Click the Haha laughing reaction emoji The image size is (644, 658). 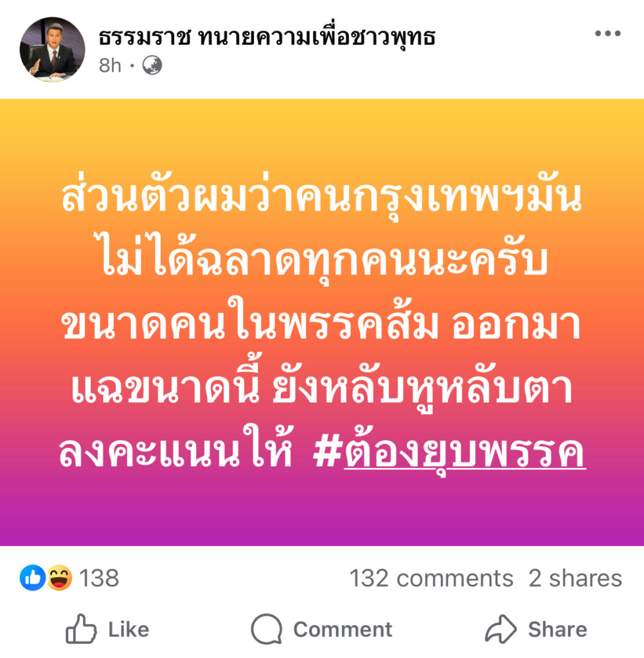coord(59,578)
